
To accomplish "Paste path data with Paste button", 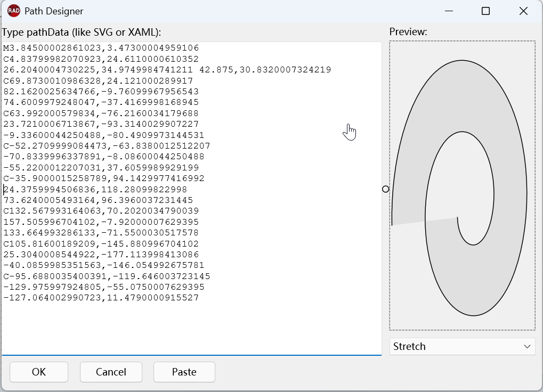I will click(x=184, y=372).
